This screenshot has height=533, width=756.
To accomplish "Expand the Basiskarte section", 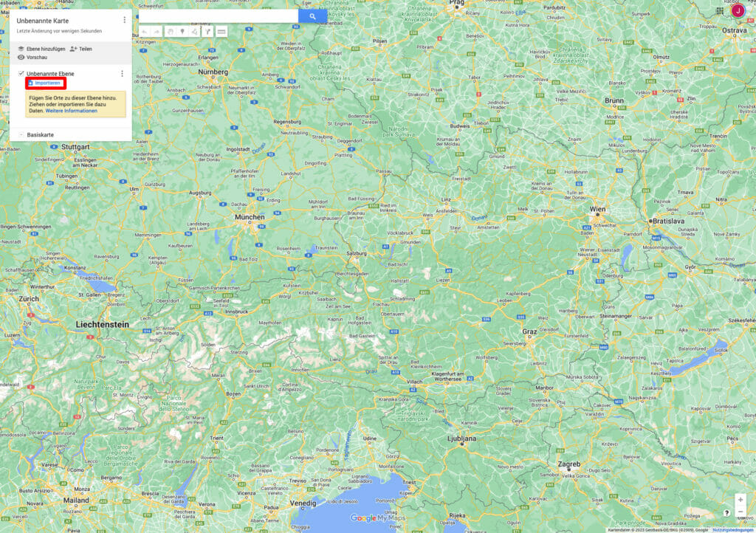I will click(x=21, y=134).
